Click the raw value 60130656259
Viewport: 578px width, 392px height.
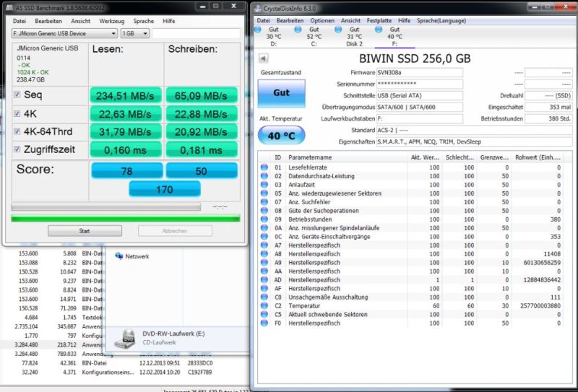(x=542, y=263)
